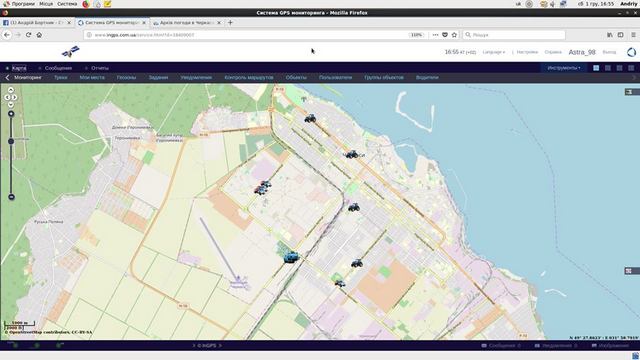Viewport: 640px width, 360px height.
Task: Open the map's lower right side panel toggle
Action: [631, 271]
